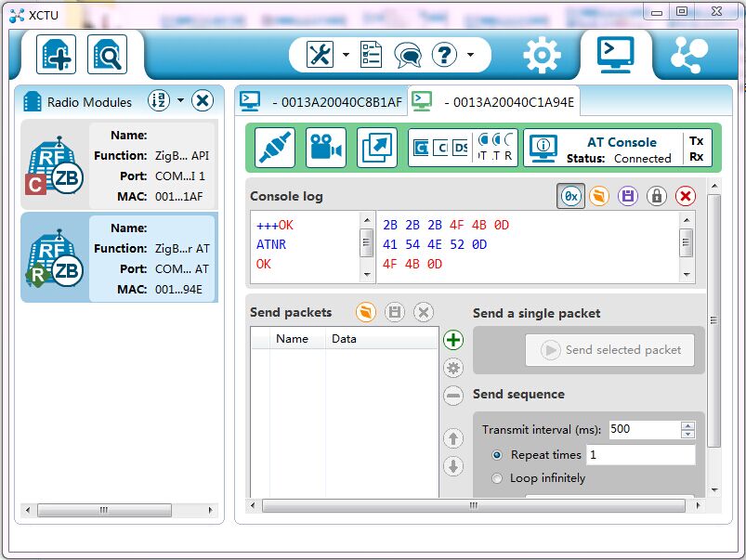The width and height of the screenshot is (746, 560).
Task: Toggle hexadecimal view in console log
Action: click(571, 196)
